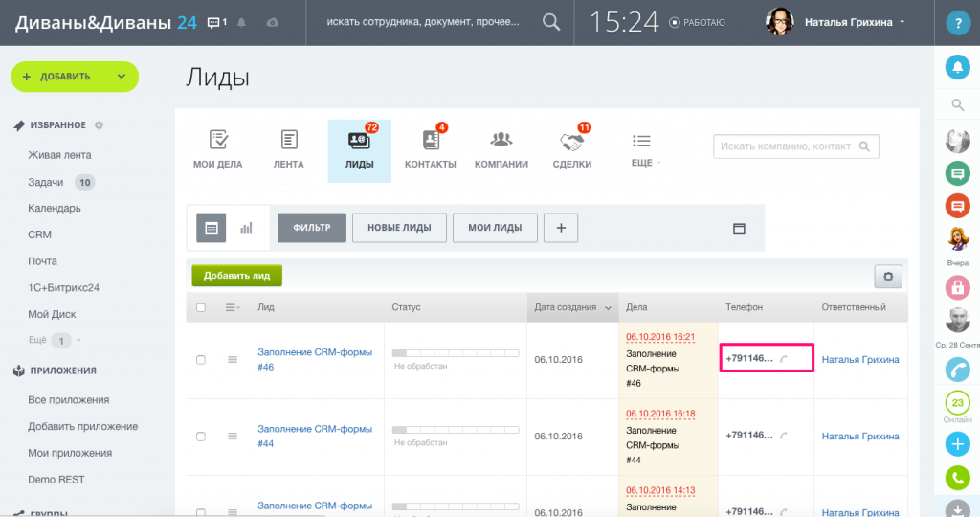Image resolution: width=980 pixels, height=517 pixels.
Task: Click the status progress bar of lead #46
Action: [456, 353]
